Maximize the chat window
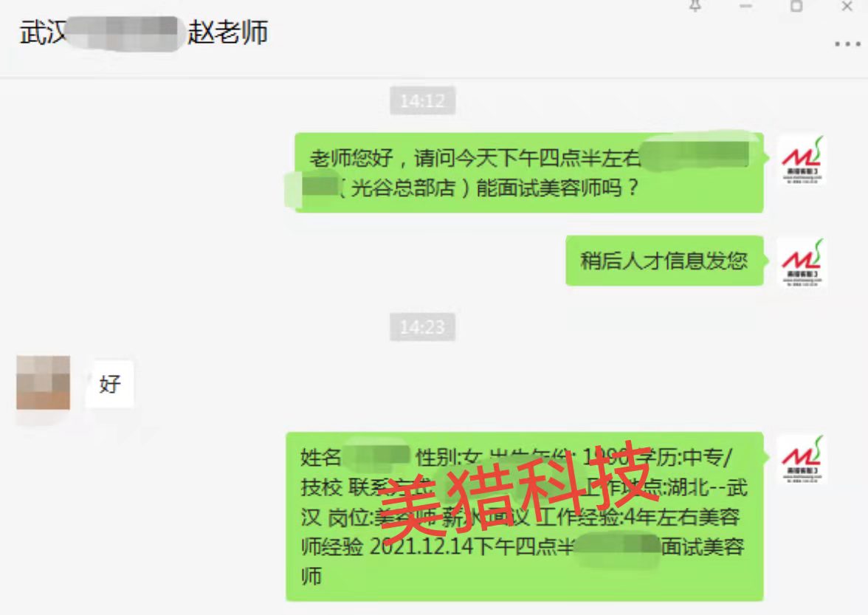The width and height of the screenshot is (868, 615). [x=796, y=6]
